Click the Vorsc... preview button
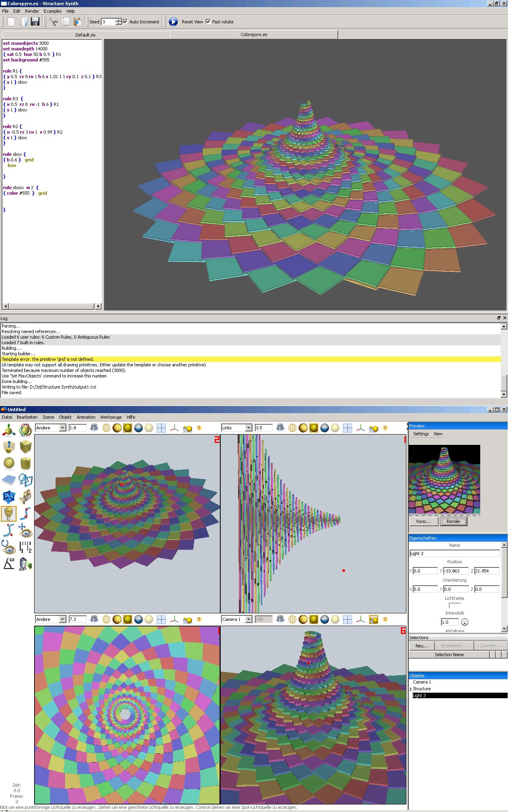This screenshot has width=508, height=812. pyautogui.click(x=423, y=521)
